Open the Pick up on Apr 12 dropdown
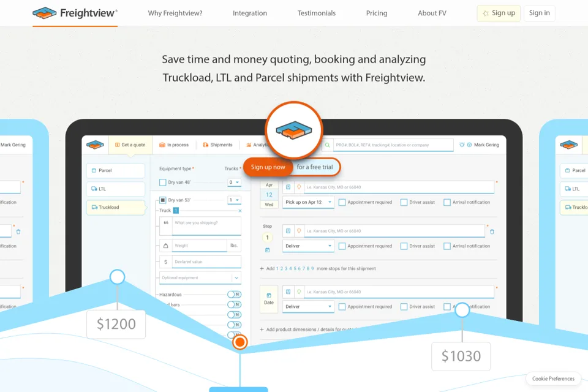Image resolution: width=588 pixels, height=392 pixels. [308, 202]
